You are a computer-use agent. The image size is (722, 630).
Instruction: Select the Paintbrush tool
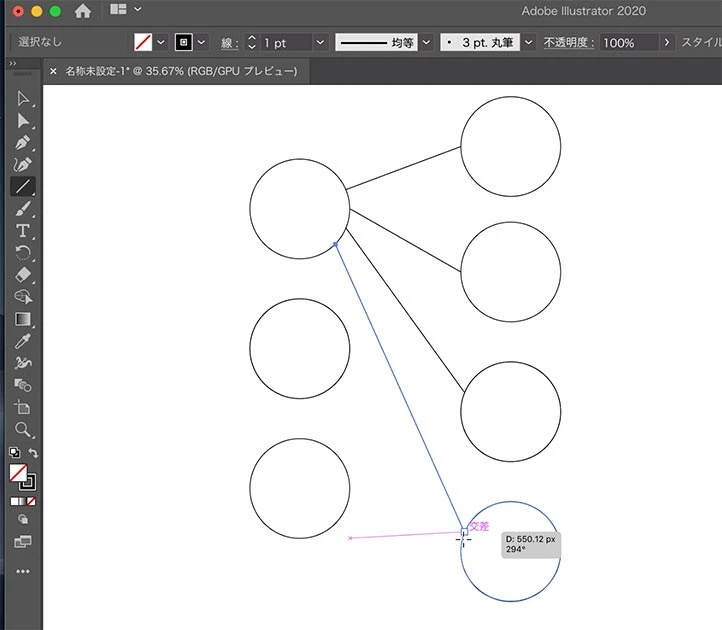pos(23,209)
